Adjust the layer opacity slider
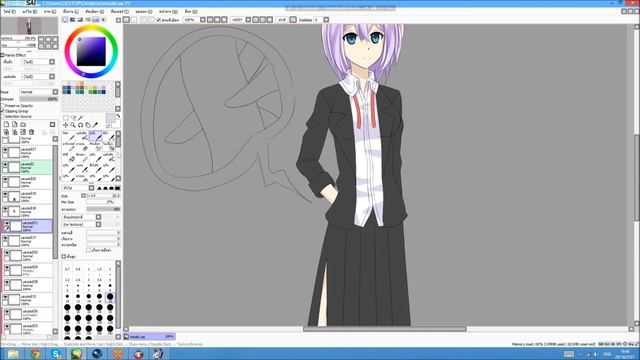The height and width of the screenshot is (360, 640). (39, 99)
